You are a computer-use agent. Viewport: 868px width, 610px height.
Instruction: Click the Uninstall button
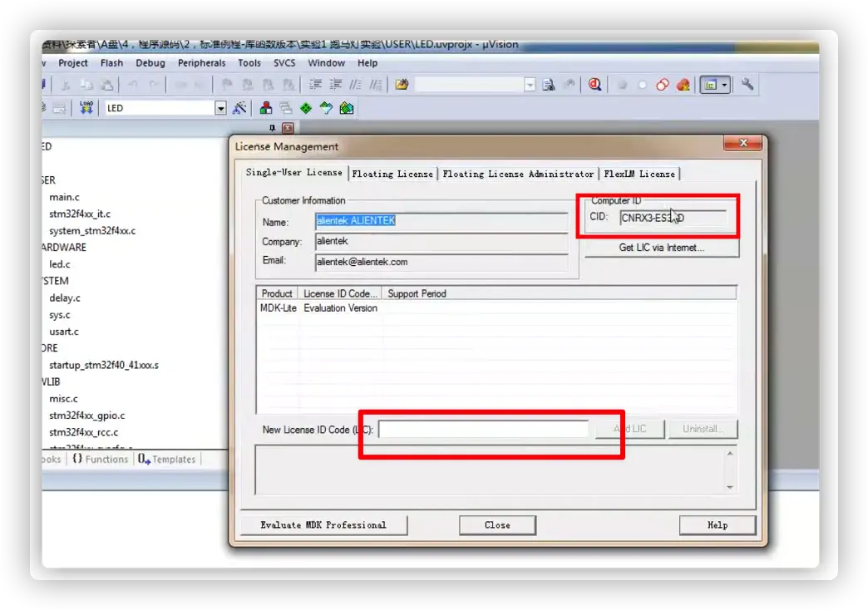click(x=703, y=429)
